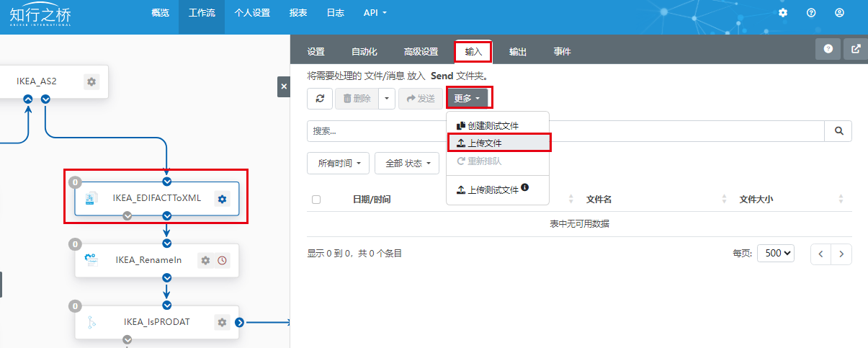Open the per-page 500 combo box
Viewport: 868px width, 348px height.
775,254
